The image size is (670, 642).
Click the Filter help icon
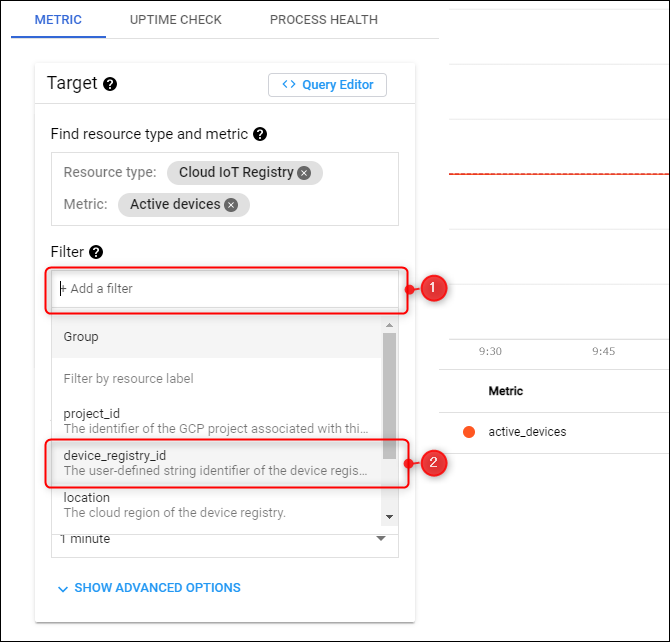click(x=96, y=253)
